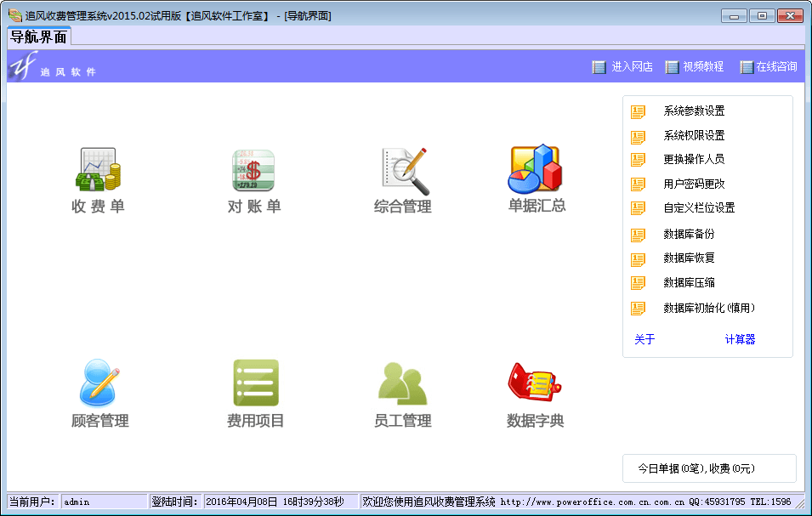Click the 今日单据 summary box
This screenshot has width=812, height=516.
(708, 468)
